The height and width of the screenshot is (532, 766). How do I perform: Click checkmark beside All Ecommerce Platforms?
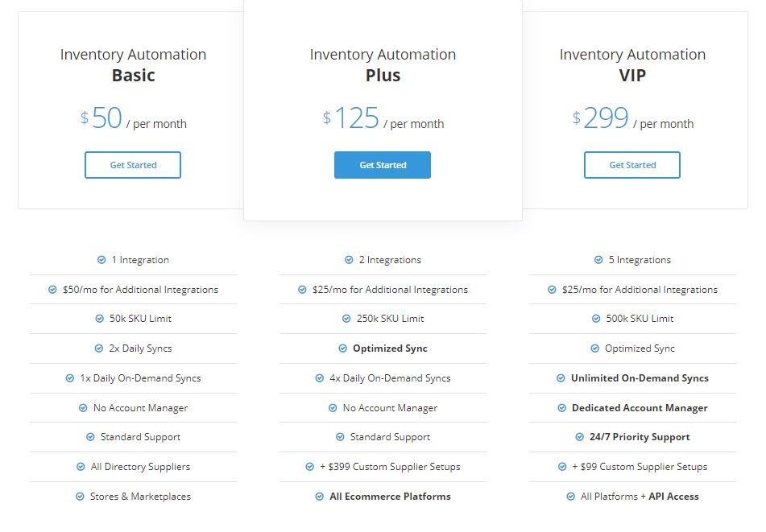tap(320, 497)
